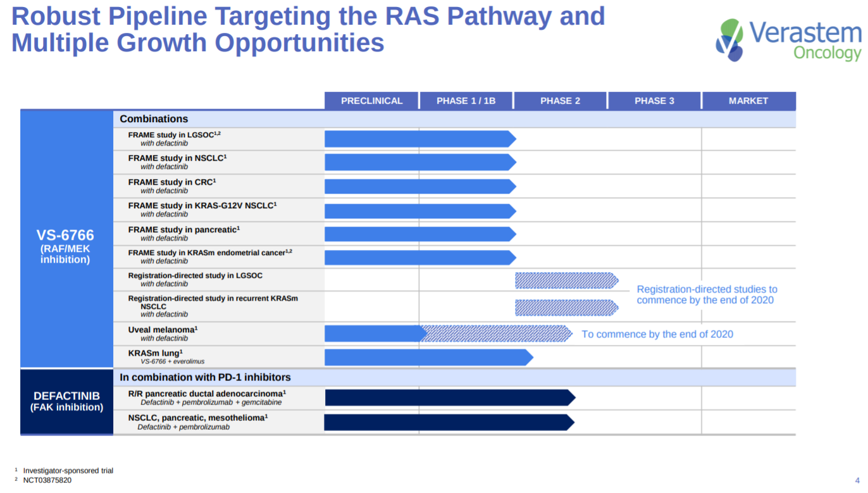Click the NCT03875820 footnote
868x493 pixels.
tap(47, 480)
